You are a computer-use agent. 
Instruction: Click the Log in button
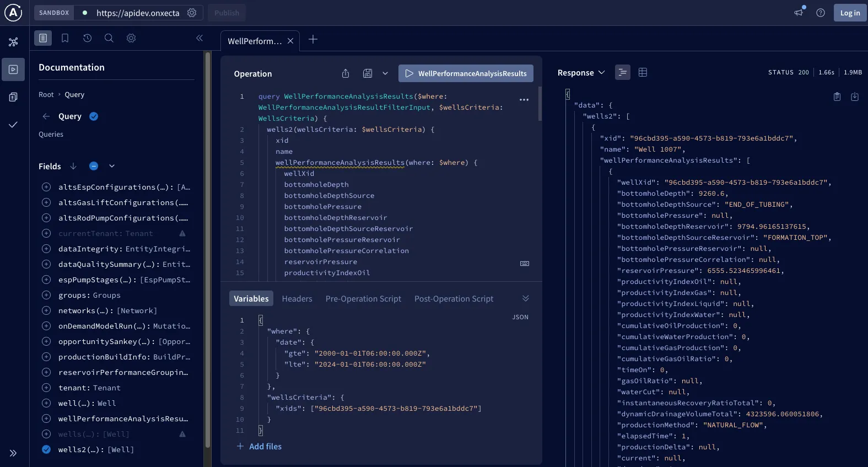tap(850, 13)
